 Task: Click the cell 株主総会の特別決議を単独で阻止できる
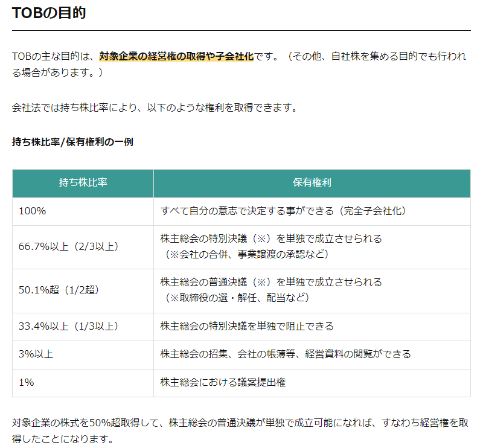[x=247, y=327]
